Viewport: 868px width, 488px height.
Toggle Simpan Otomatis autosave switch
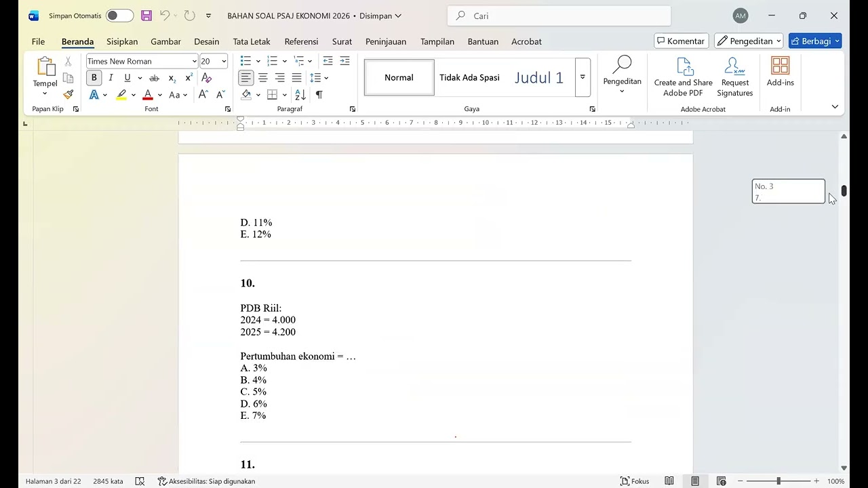click(120, 16)
